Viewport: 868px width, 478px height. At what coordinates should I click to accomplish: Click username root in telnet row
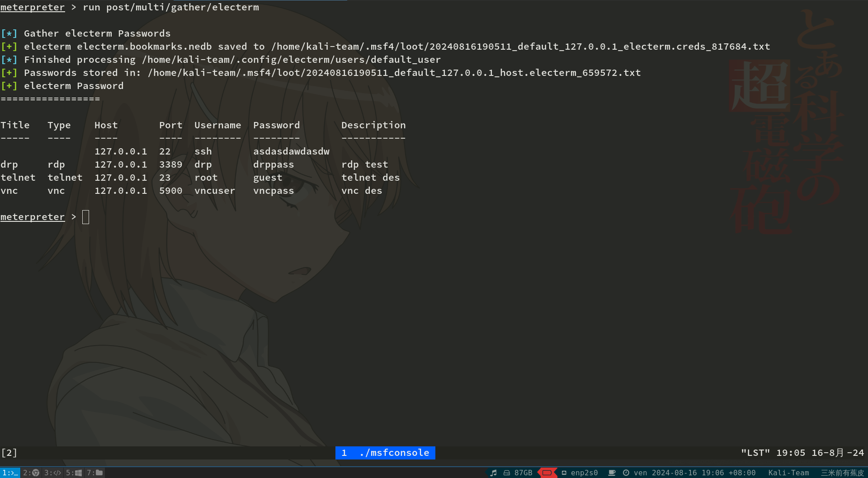206,178
